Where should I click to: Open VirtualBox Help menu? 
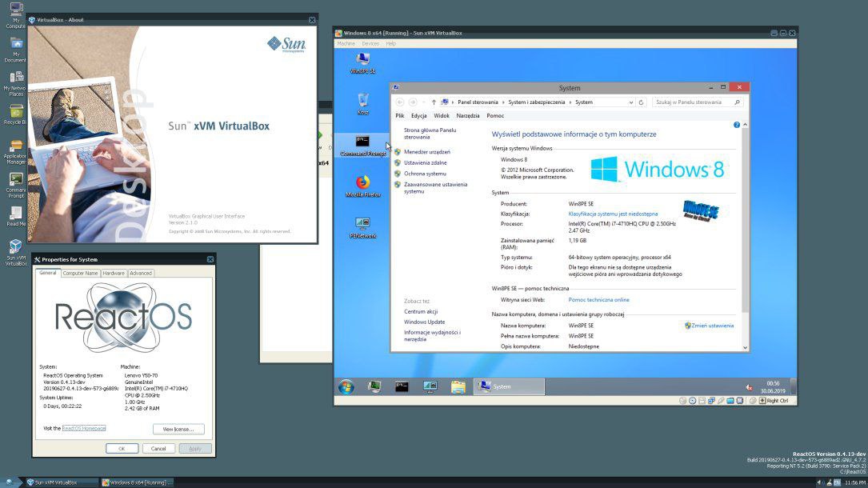tap(391, 44)
